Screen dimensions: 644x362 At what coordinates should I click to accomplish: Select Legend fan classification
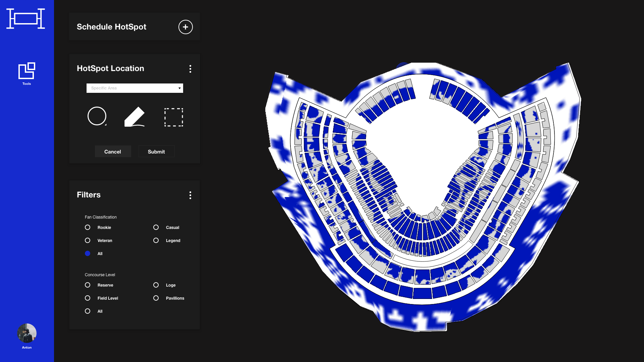pyautogui.click(x=156, y=240)
